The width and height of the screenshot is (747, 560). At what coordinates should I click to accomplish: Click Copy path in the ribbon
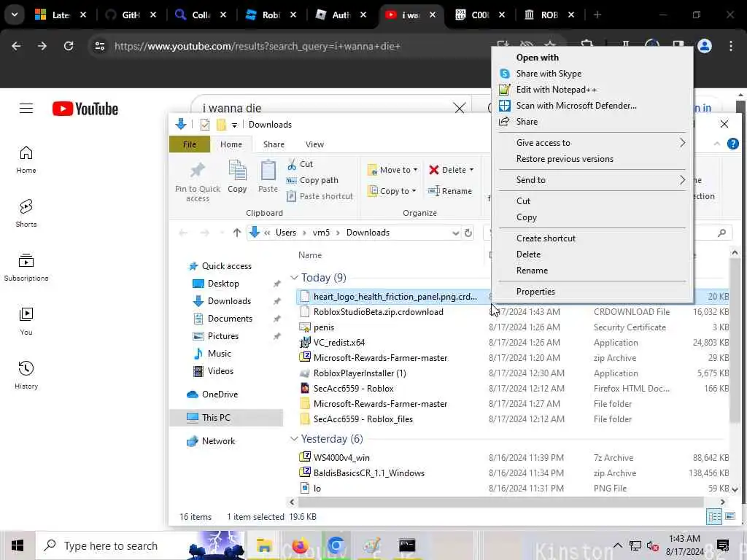pyautogui.click(x=312, y=180)
